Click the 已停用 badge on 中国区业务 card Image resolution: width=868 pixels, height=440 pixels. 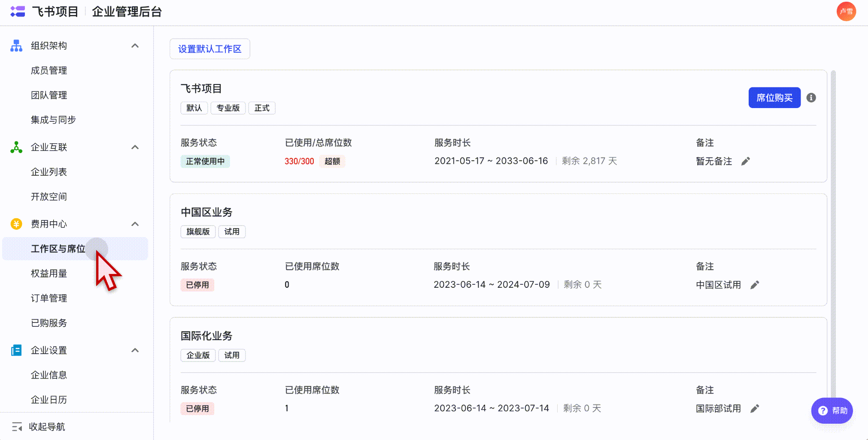197,285
